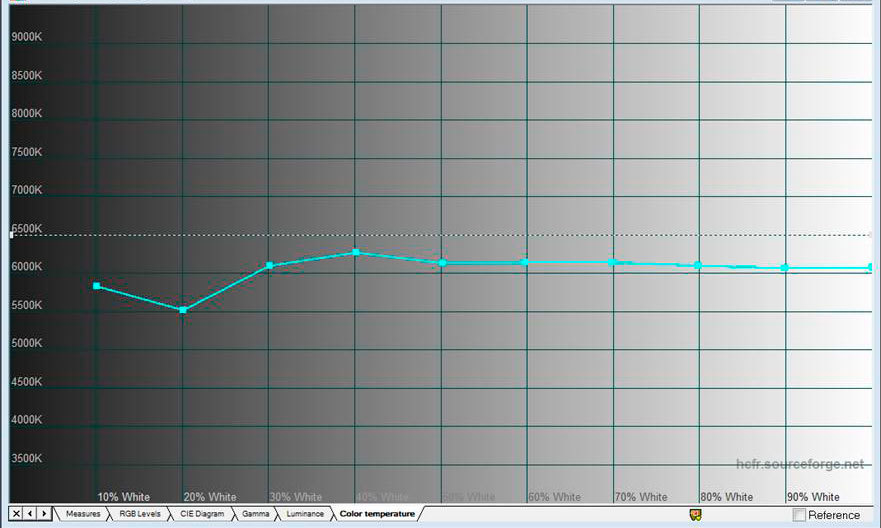Click the 70% White axis label
The width and height of the screenshot is (881, 528).
click(641, 497)
